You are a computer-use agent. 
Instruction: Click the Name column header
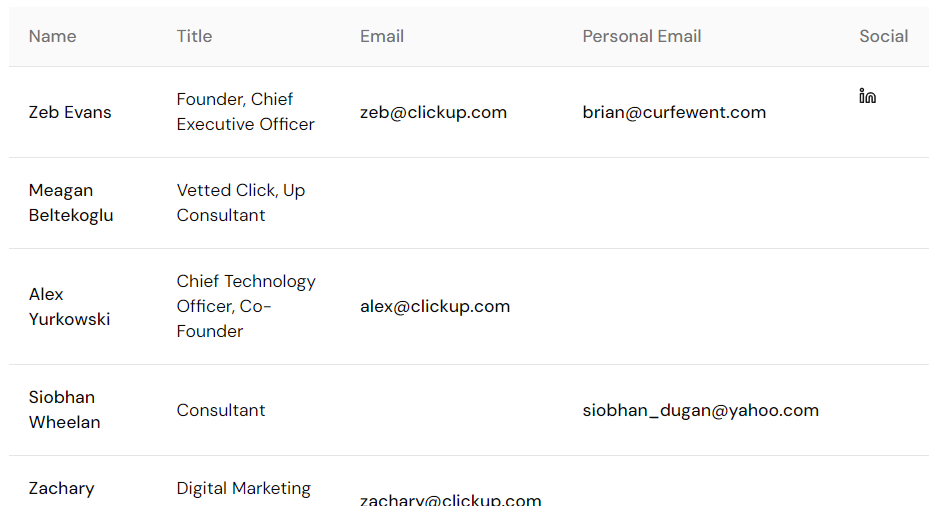[x=52, y=36]
